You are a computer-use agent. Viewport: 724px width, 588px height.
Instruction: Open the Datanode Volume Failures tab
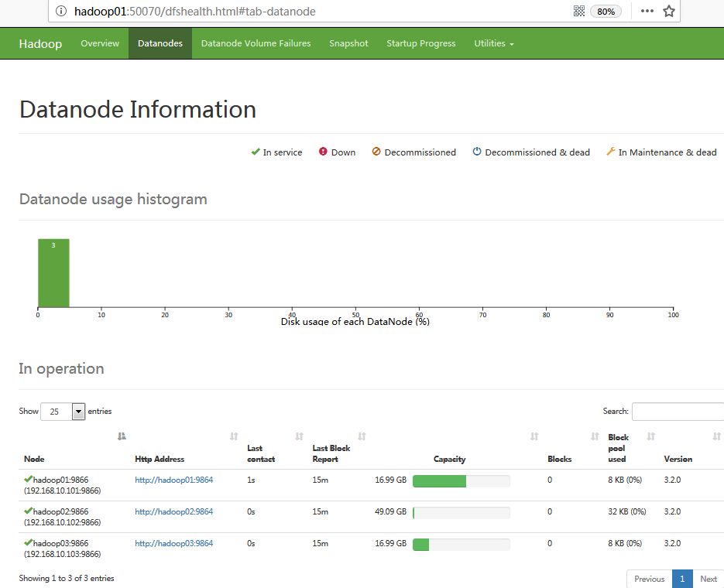point(256,43)
